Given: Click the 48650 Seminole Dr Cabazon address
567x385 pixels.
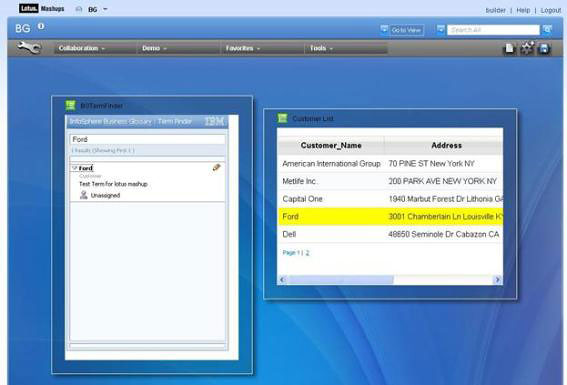Looking at the screenshot, I should (443, 234).
